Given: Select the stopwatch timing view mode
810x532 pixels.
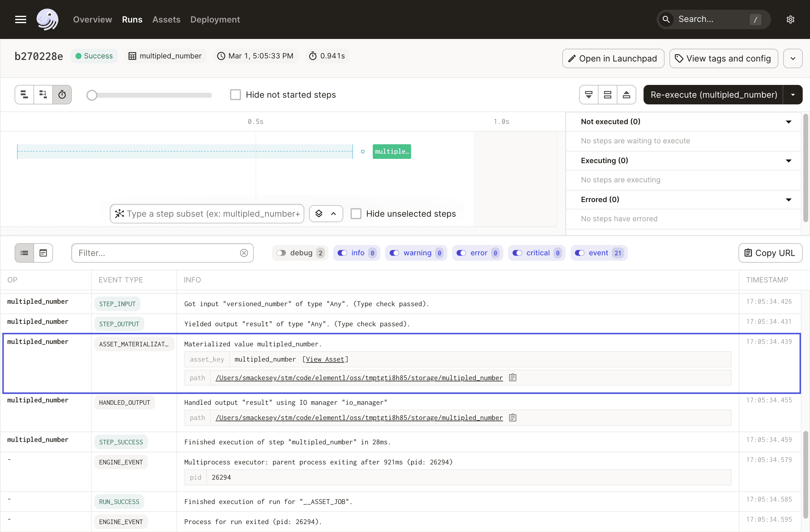Looking at the screenshot, I should [62, 95].
